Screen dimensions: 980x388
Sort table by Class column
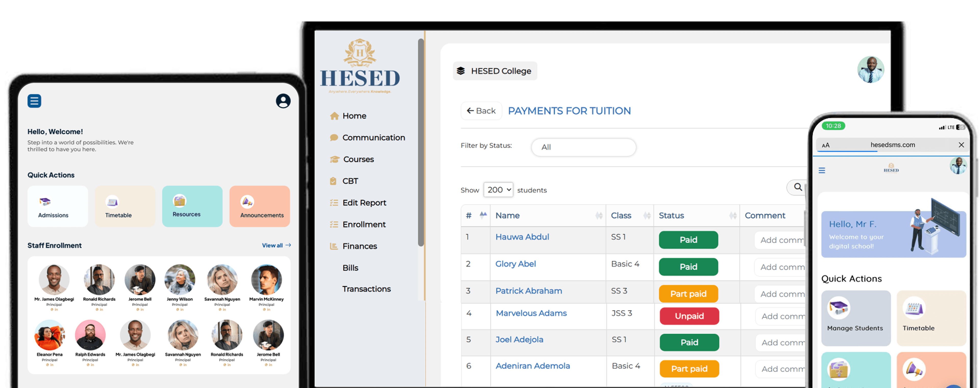630,215
